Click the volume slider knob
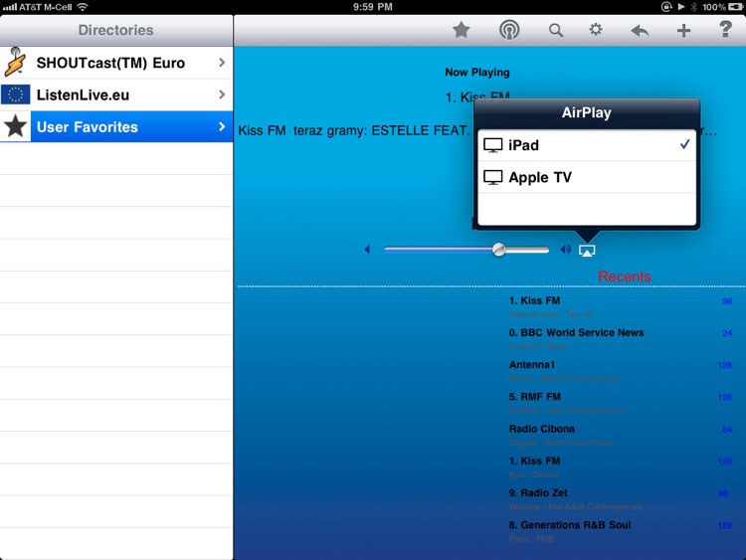This screenshot has height=560, width=746. (498, 250)
